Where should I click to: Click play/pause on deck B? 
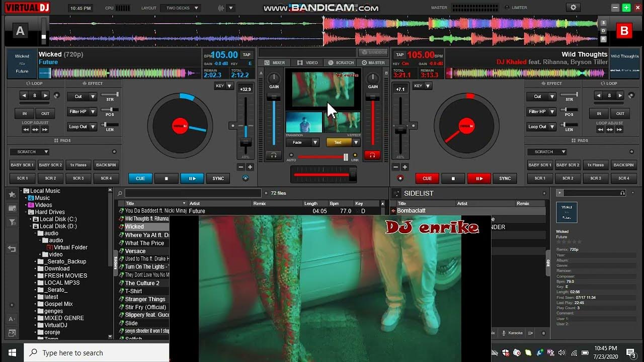[479, 178]
